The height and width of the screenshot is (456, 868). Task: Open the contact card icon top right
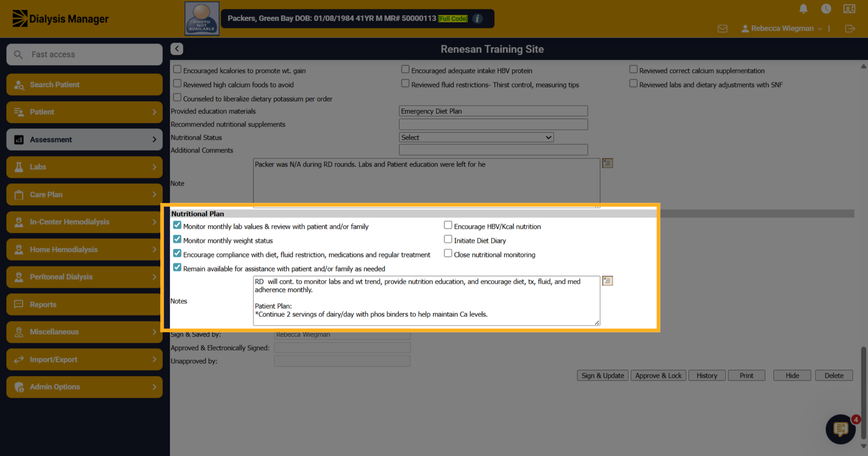point(849,9)
